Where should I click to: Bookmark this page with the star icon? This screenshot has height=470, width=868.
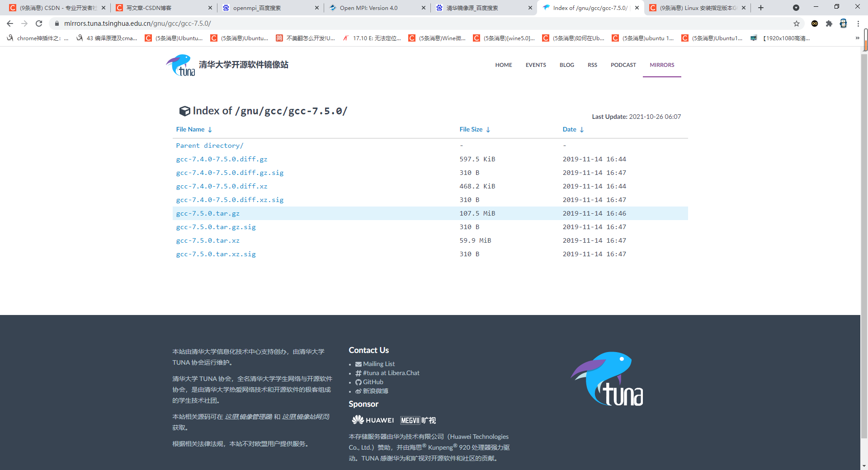click(x=797, y=23)
